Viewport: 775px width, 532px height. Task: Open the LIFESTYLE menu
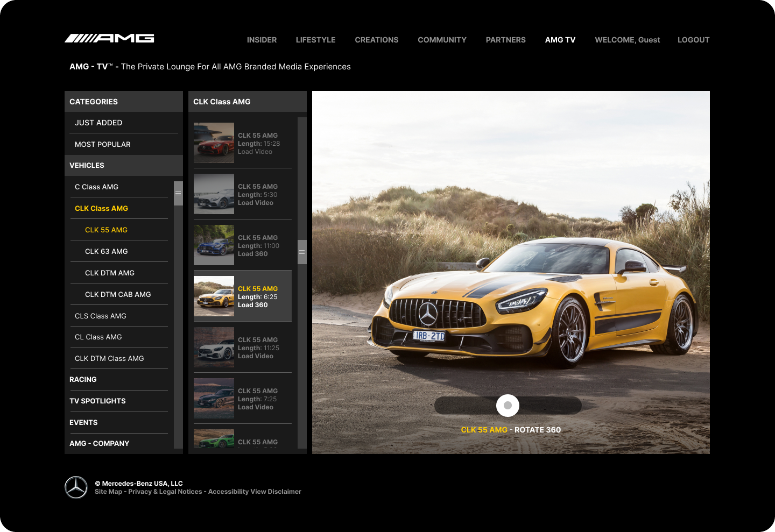[315, 40]
